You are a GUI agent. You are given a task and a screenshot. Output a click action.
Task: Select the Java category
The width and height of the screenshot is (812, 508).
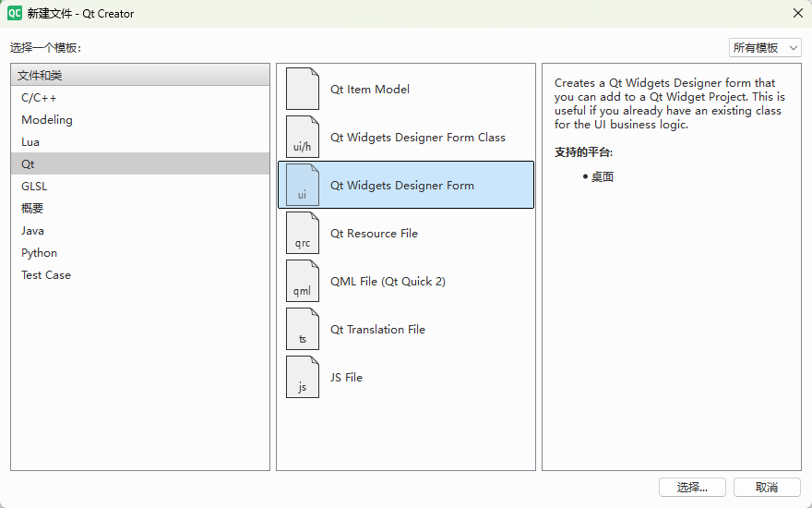pyautogui.click(x=140, y=231)
